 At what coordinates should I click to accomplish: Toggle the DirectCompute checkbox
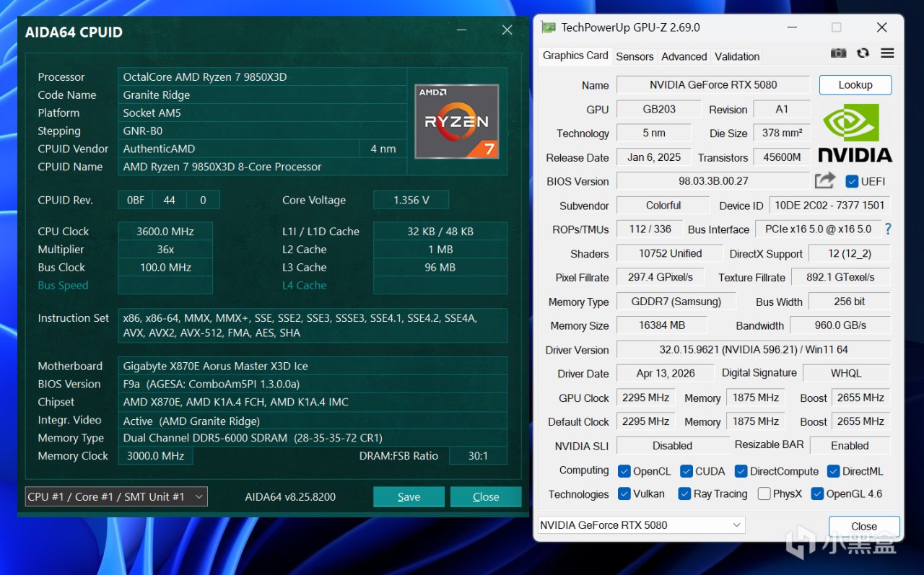point(741,471)
